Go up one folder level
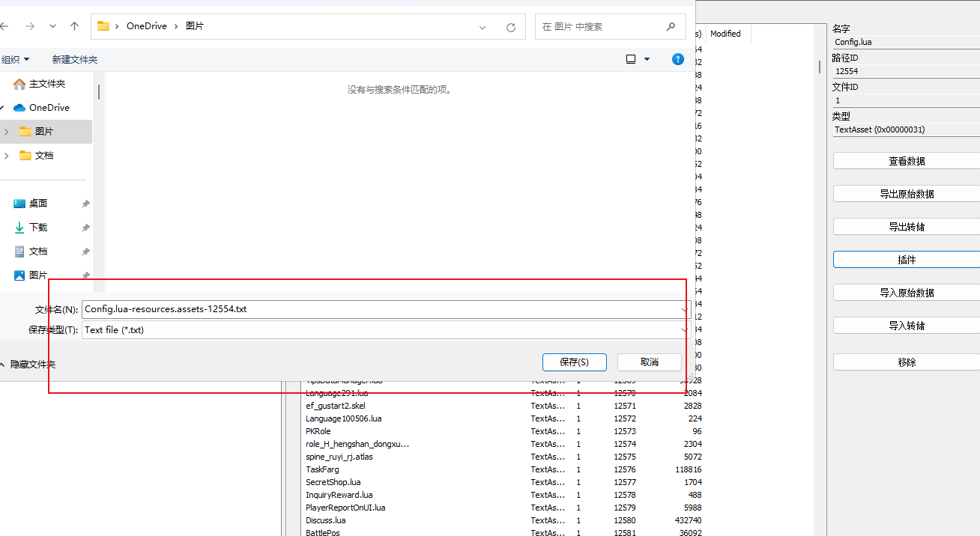The height and width of the screenshot is (536, 980). point(74,26)
